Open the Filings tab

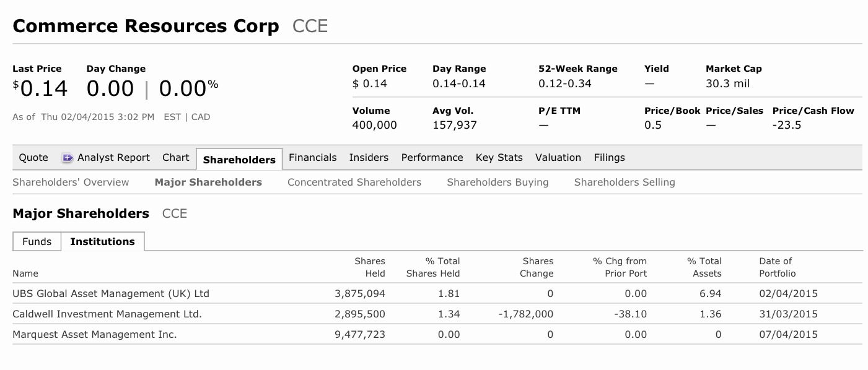tap(609, 157)
